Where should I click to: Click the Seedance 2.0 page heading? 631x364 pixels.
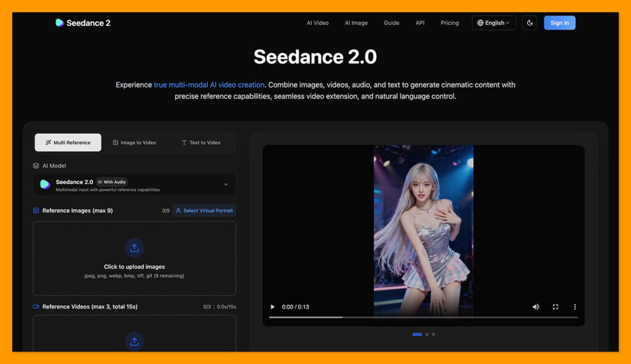[x=315, y=57]
